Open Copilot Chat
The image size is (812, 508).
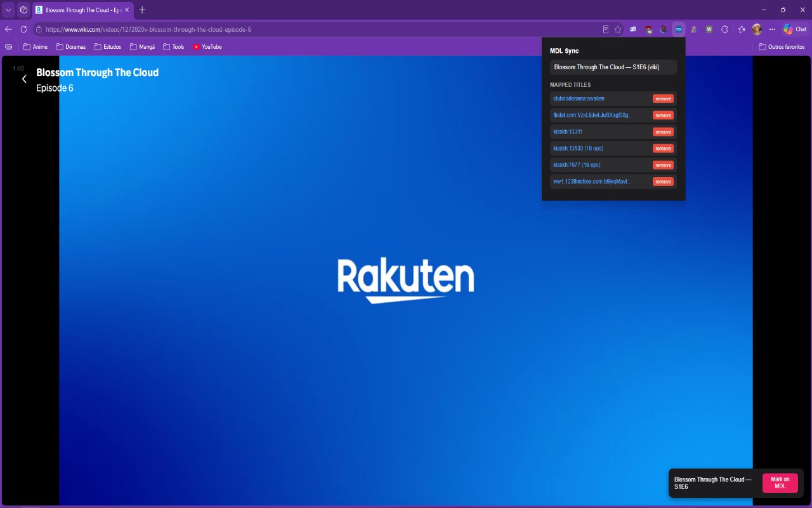(x=795, y=29)
